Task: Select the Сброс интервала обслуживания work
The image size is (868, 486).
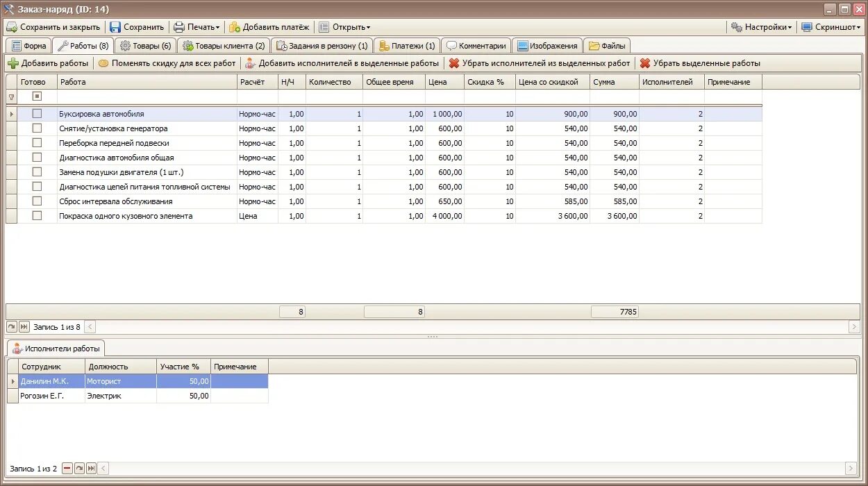Action: click(x=147, y=201)
